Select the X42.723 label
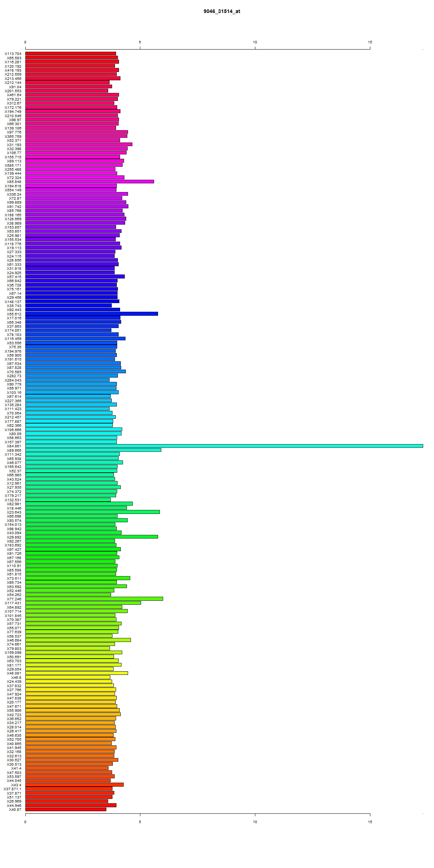This screenshot has width=434, height=868. (x=14, y=714)
